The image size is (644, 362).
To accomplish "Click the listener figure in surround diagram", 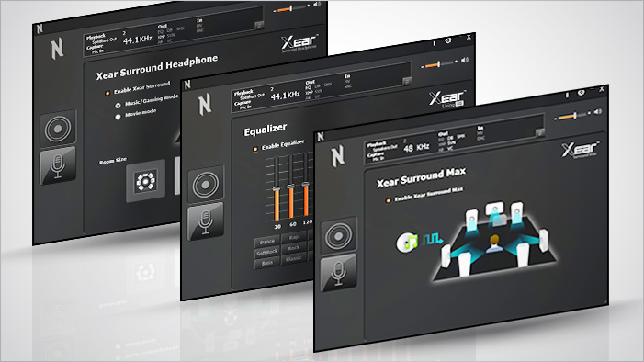I will point(494,243).
